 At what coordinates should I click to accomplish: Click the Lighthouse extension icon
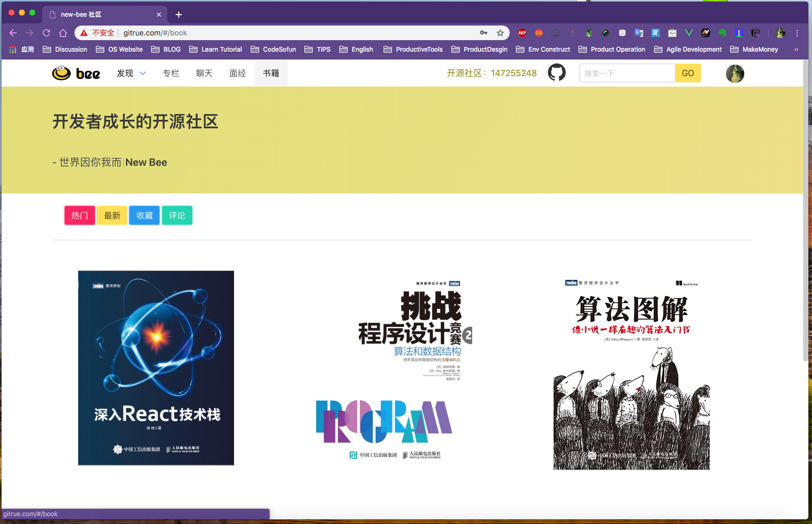click(x=739, y=33)
